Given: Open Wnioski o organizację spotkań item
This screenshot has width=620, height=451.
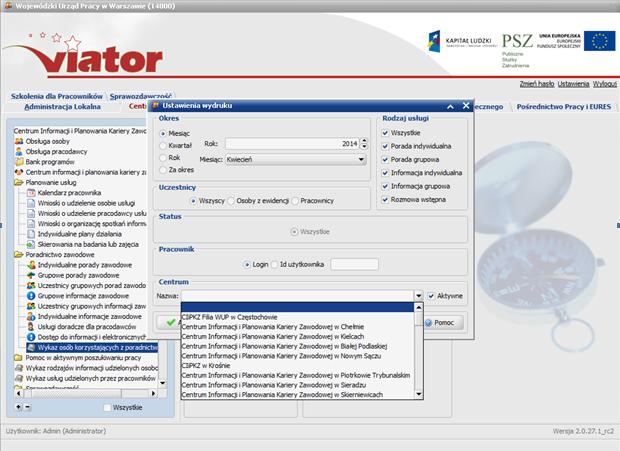Looking at the screenshot, I should [x=92, y=223].
